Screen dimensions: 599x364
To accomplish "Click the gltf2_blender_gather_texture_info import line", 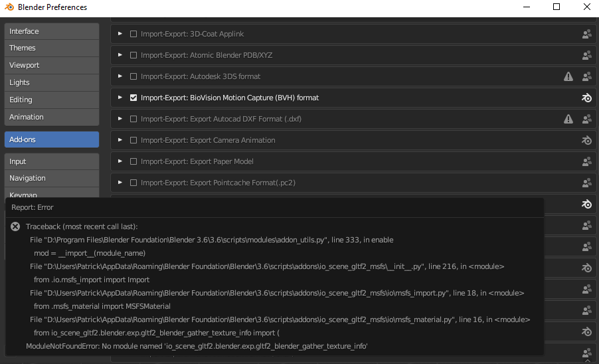I will pyautogui.click(x=157, y=333).
